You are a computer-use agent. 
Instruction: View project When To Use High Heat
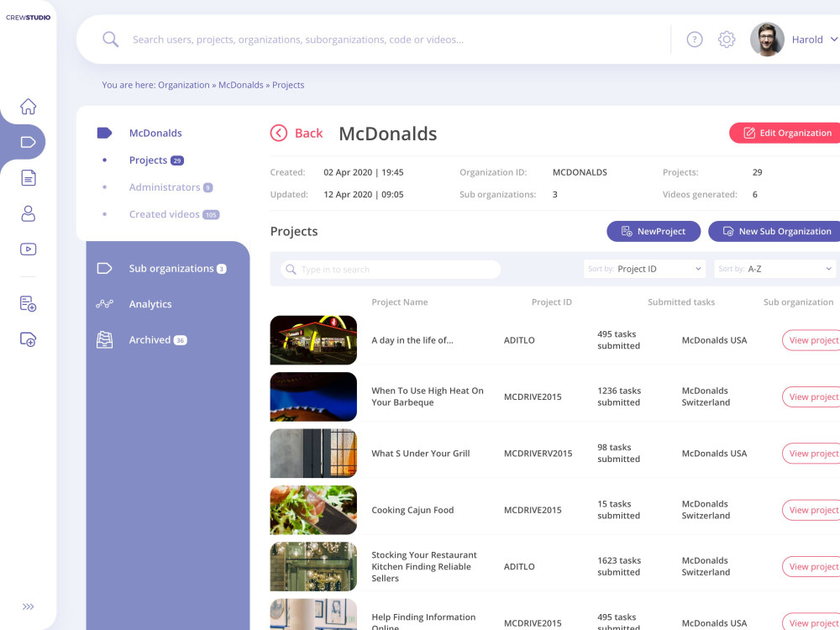pos(811,397)
